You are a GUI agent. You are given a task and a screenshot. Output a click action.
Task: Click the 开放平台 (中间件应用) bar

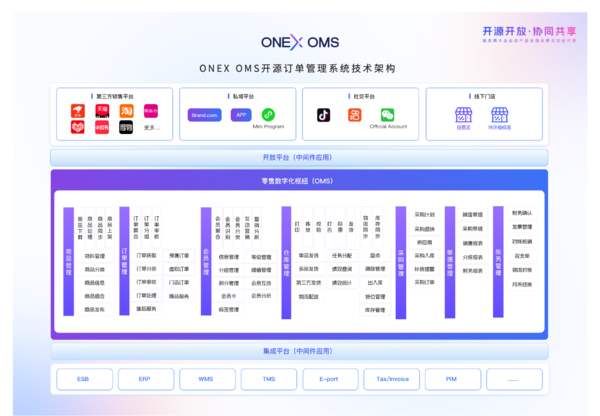(299, 157)
